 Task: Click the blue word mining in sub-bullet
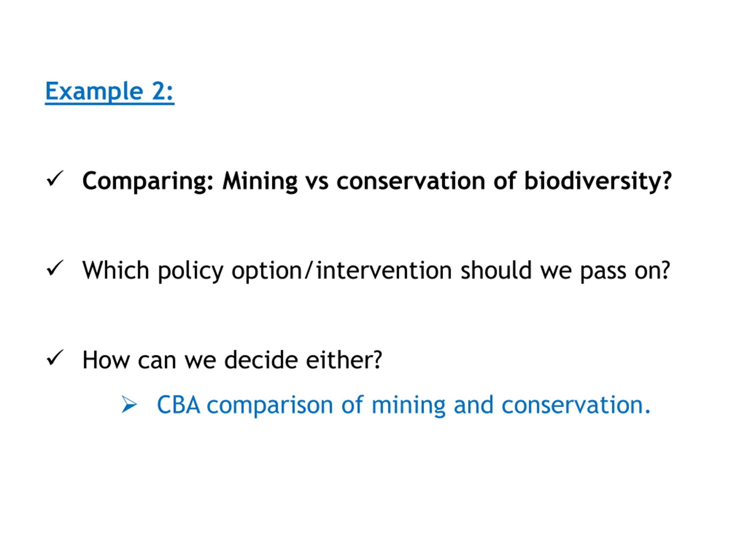(x=408, y=406)
